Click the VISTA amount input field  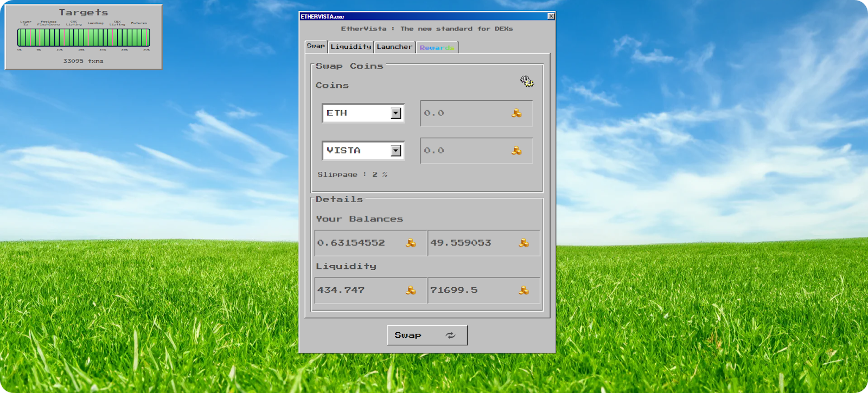(x=476, y=151)
